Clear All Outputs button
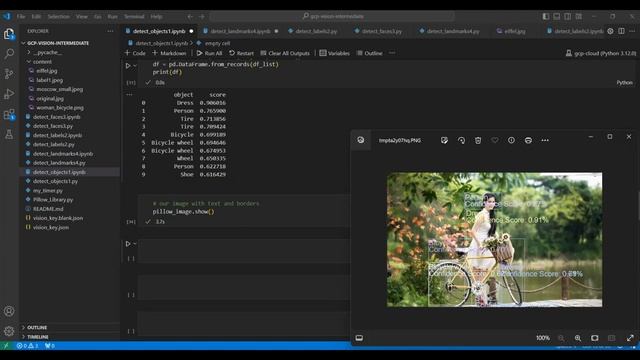The height and width of the screenshot is (360, 640). tap(285, 53)
